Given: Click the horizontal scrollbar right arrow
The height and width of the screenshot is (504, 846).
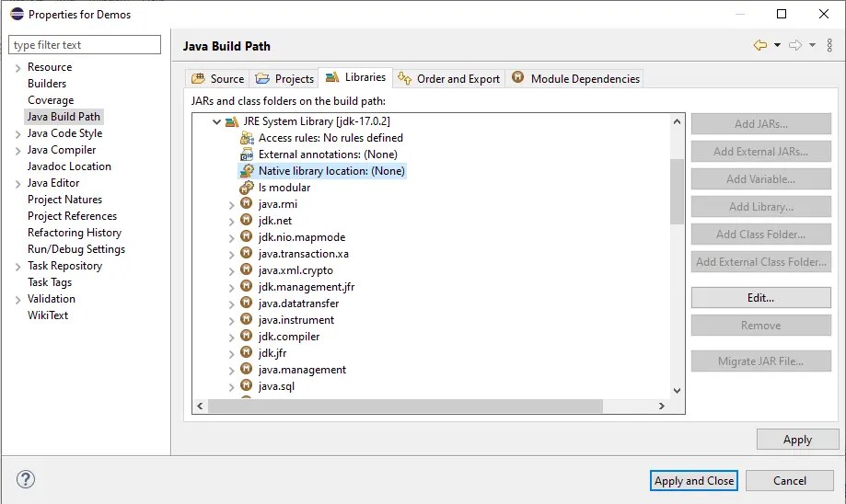Looking at the screenshot, I should point(662,406).
